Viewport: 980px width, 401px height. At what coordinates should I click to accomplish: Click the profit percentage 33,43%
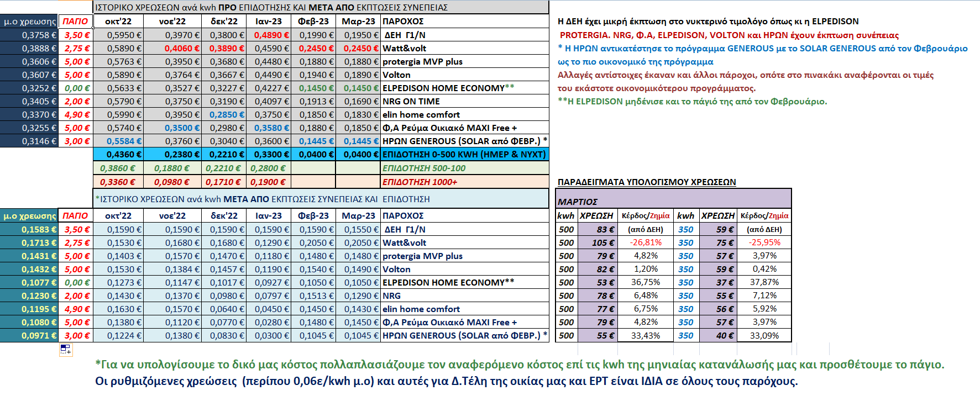(x=646, y=335)
